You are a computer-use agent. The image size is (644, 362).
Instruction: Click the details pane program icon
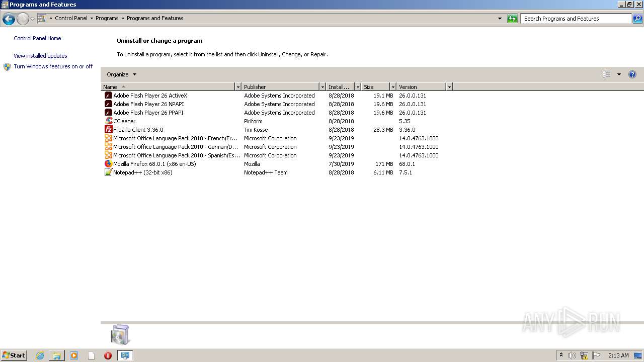click(120, 335)
